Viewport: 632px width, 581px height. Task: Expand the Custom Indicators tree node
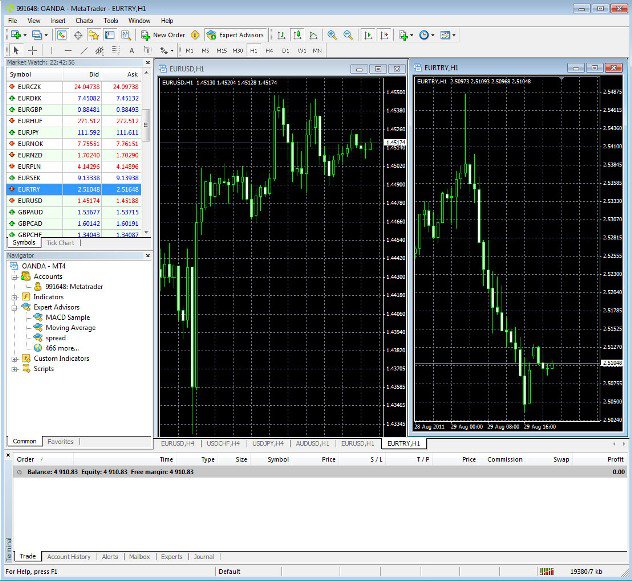[15, 359]
